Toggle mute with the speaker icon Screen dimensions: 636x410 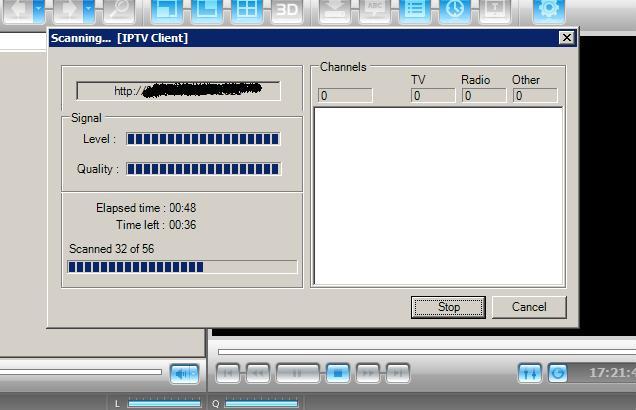pos(184,373)
